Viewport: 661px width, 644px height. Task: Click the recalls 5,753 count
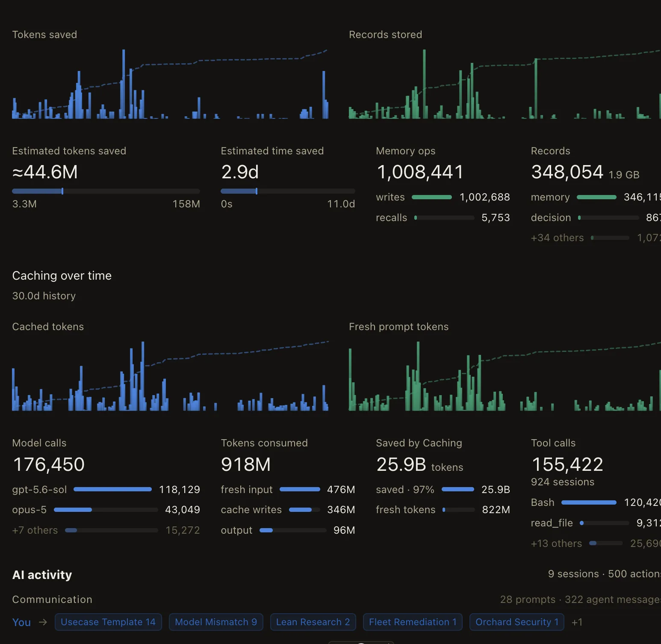coord(496,218)
